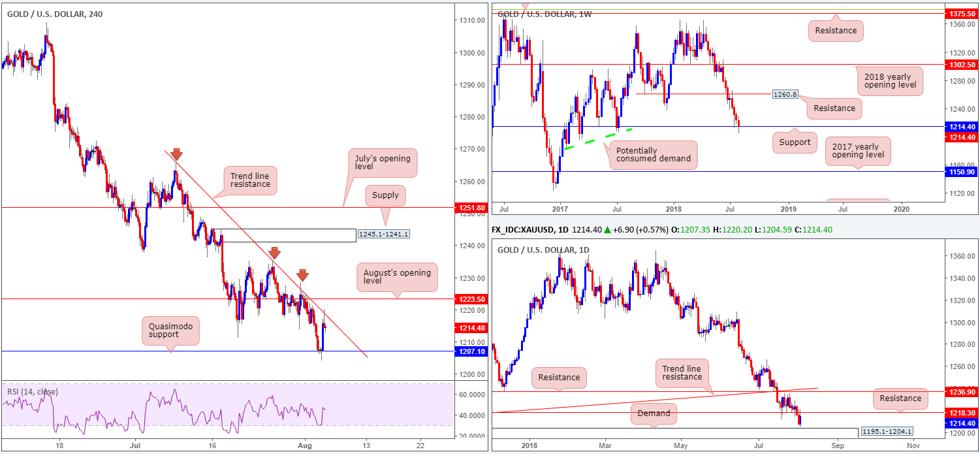Viewport: 980px width, 454px height.
Task: Click 1270.00 on the 240 chart price axis
Action: (x=471, y=149)
